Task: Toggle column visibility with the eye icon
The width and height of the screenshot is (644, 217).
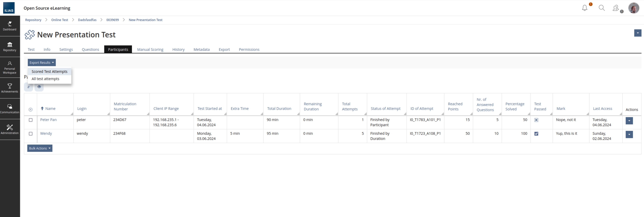Action: click(39, 87)
